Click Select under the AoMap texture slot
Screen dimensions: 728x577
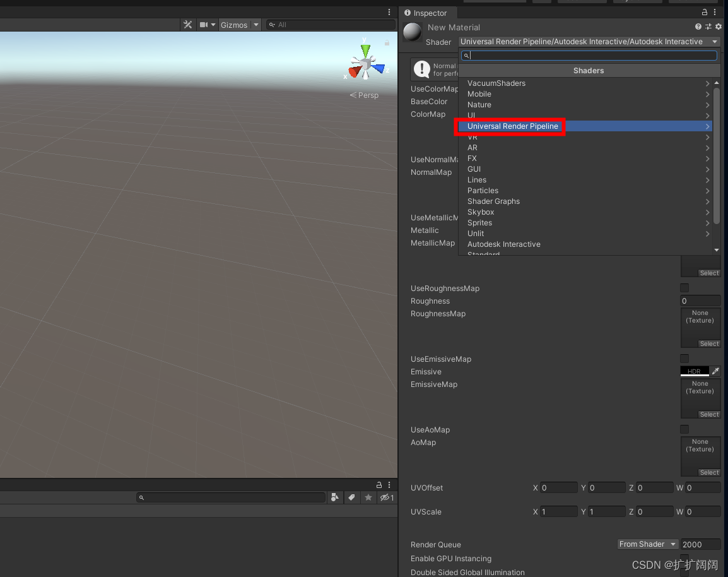click(708, 472)
